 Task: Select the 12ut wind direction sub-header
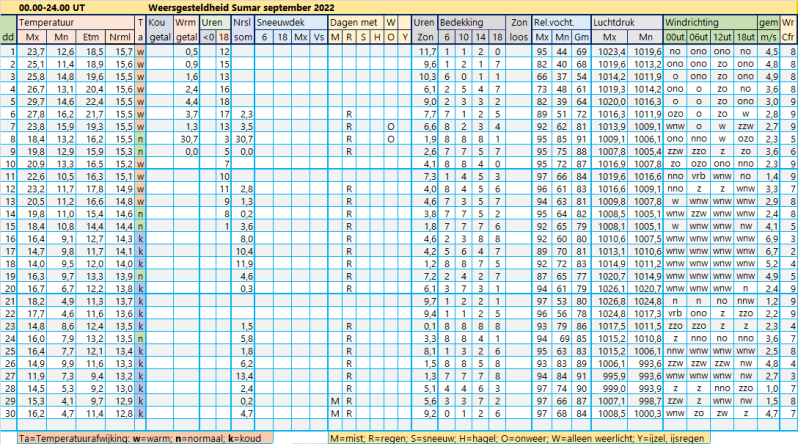click(x=723, y=35)
